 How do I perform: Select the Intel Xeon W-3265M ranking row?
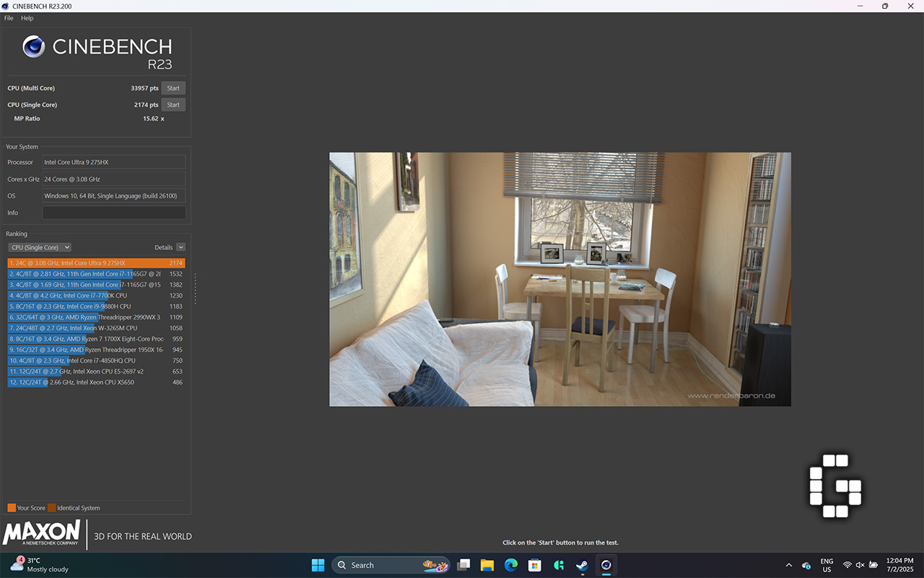click(x=97, y=328)
